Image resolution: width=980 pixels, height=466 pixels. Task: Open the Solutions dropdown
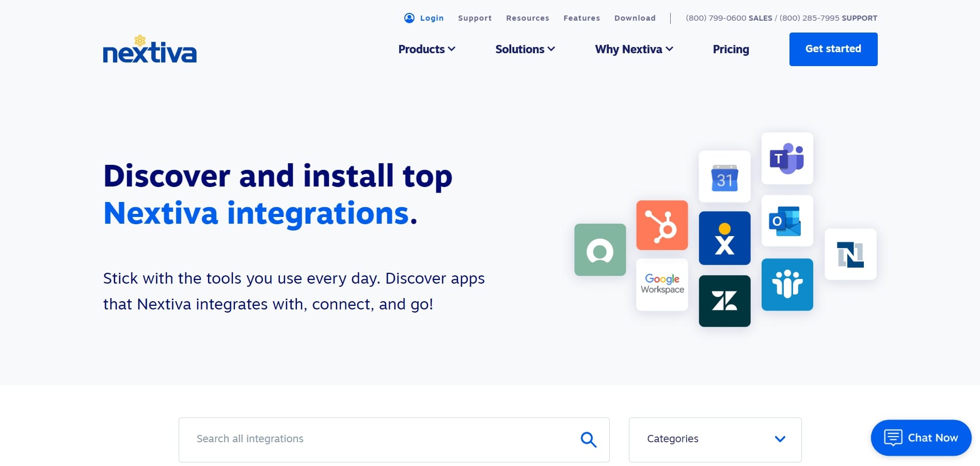pyautogui.click(x=525, y=49)
